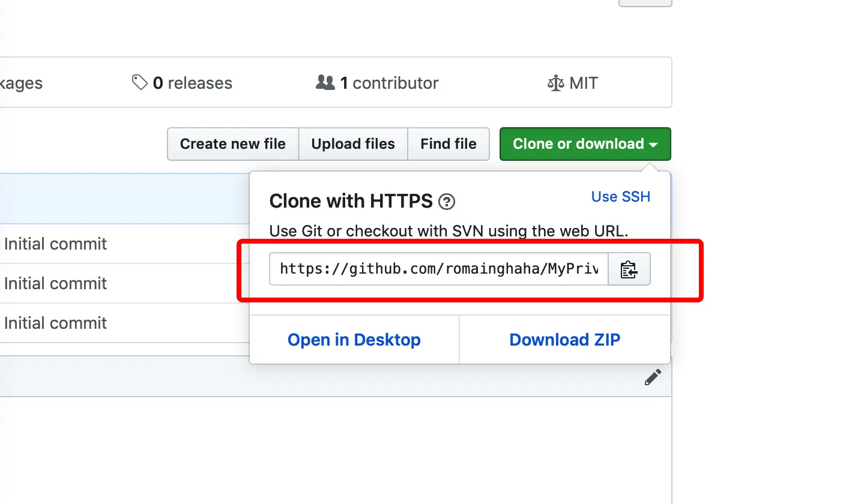Click the pencil edit icon
Viewport: 861px width, 504px height.
[x=653, y=377]
